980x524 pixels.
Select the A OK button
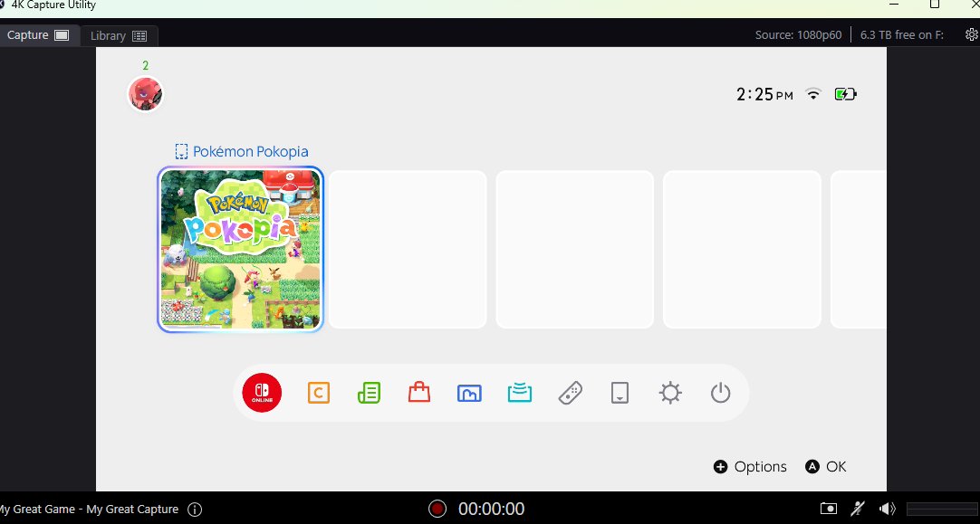tap(826, 467)
